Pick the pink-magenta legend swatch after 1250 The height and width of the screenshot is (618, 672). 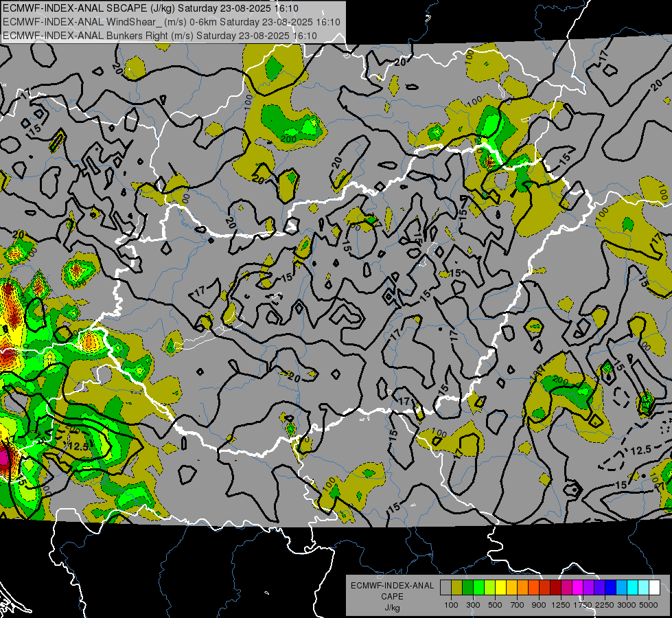[566, 588]
